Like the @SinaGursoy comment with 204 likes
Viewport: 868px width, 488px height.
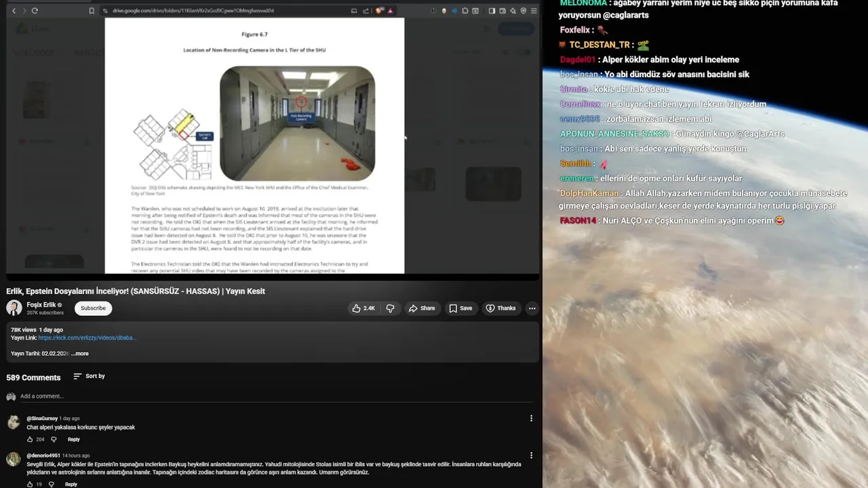coord(30,440)
